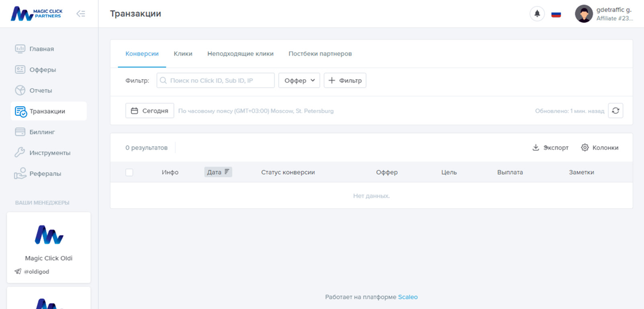Click the Magic Click Partners logo
Screen dimensions: 644x309
pyautogui.click(x=36, y=14)
